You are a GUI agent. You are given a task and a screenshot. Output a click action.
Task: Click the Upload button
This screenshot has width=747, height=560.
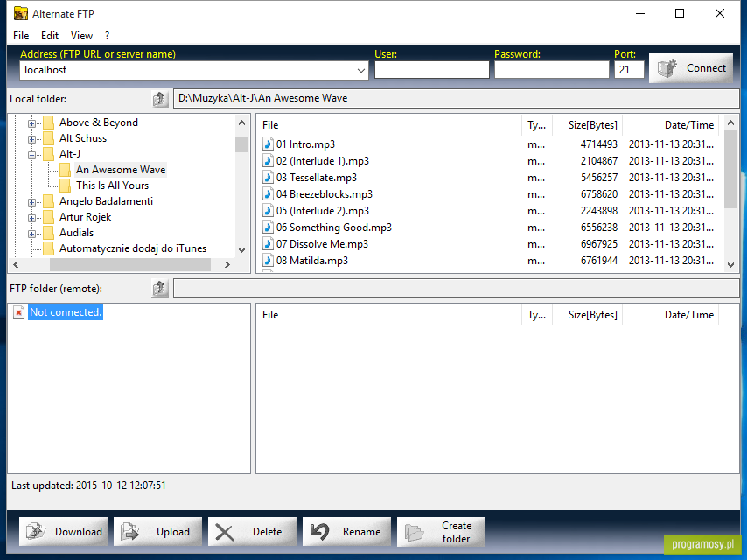coord(157,531)
